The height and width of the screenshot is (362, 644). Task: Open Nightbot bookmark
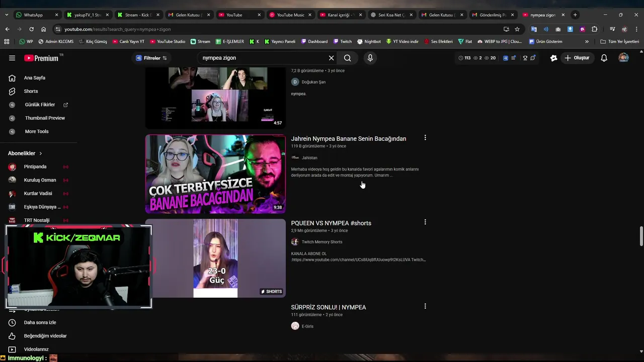click(369, 41)
